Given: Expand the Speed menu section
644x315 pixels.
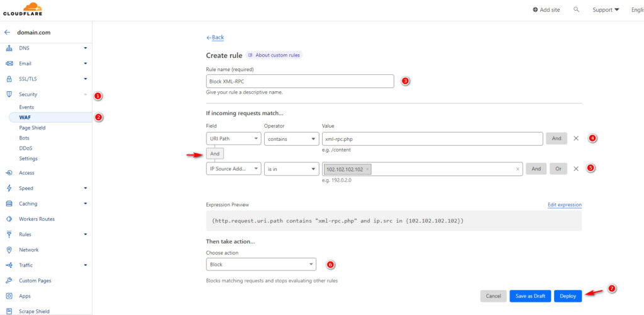Looking at the screenshot, I should (x=86, y=188).
